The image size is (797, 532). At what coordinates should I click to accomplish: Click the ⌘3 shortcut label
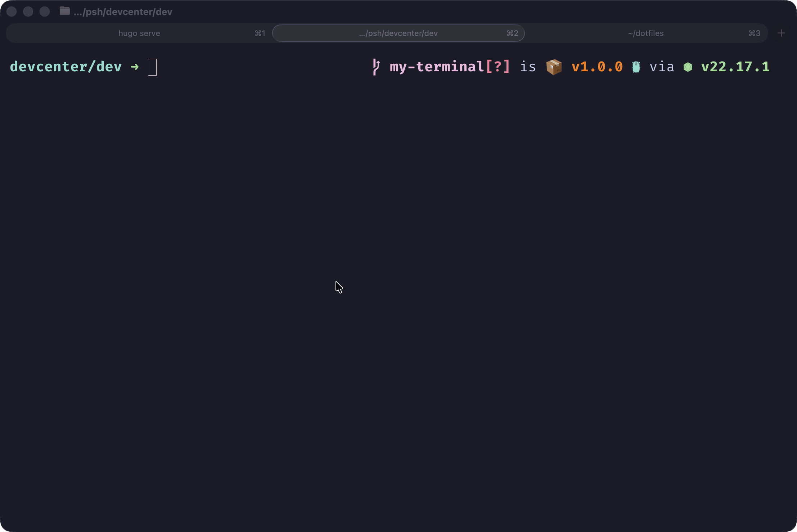pyautogui.click(x=754, y=33)
